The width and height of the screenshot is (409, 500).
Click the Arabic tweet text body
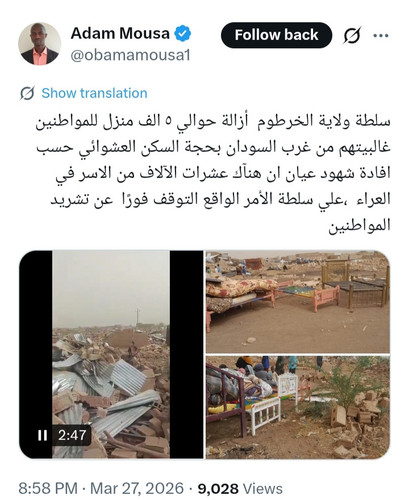point(213,173)
